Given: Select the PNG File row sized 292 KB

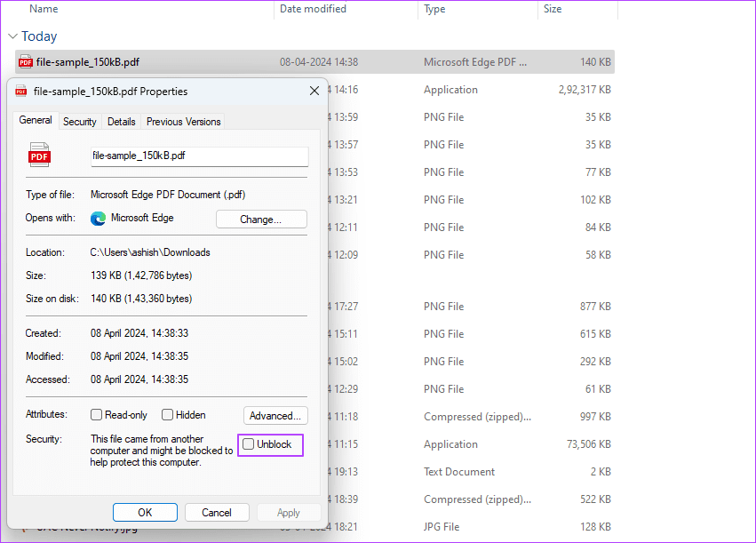Looking at the screenshot, I should pyautogui.click(x=471, y=361).
